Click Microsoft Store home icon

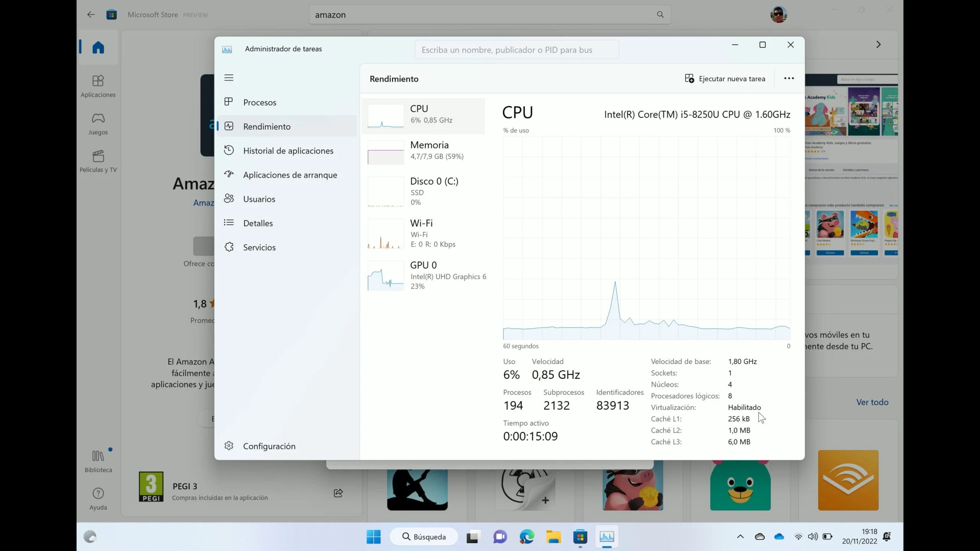point(98,47)
